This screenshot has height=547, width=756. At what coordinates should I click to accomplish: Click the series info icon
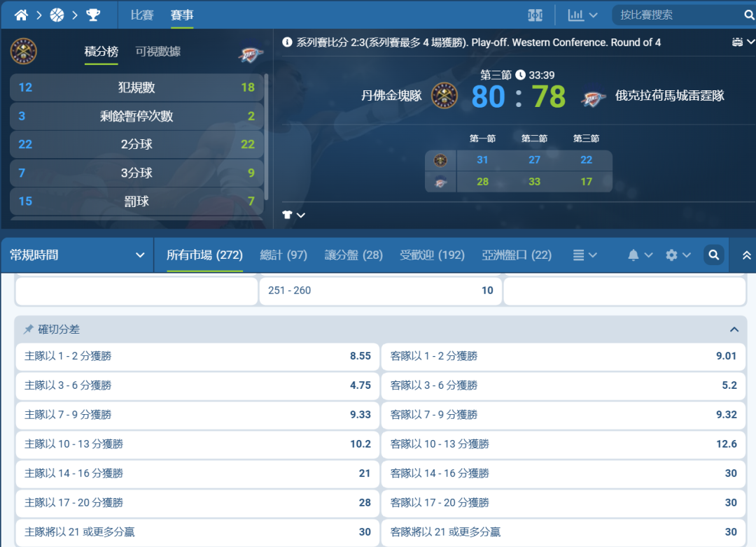[288, 43]
